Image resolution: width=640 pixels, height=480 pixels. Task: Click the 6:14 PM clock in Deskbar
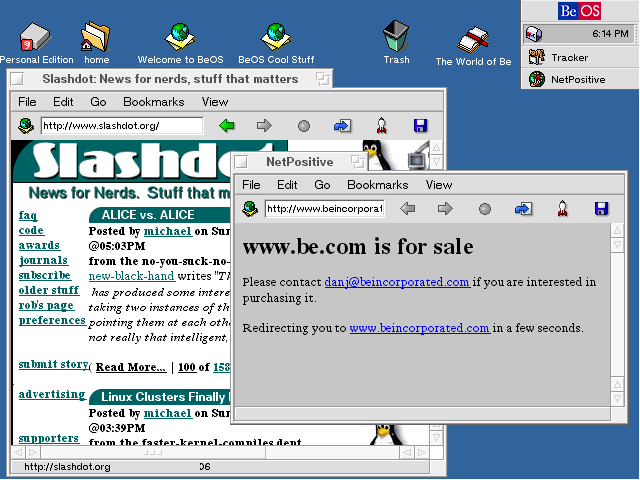click(610, 34)
